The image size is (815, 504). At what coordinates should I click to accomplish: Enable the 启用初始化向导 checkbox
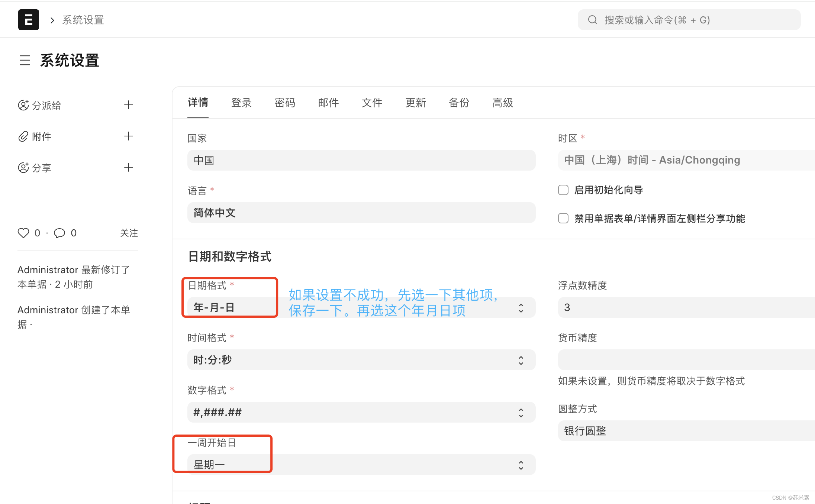click(563, 190)
